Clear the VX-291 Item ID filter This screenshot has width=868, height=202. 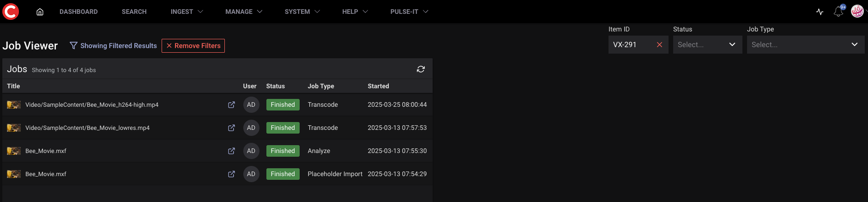tap(659, 45)
